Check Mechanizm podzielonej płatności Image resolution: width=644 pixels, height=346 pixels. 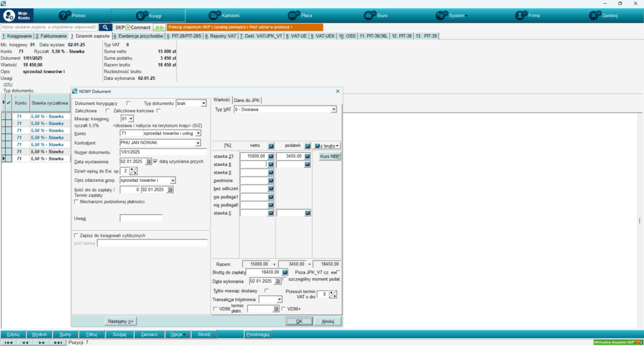(x=77, y=202)
